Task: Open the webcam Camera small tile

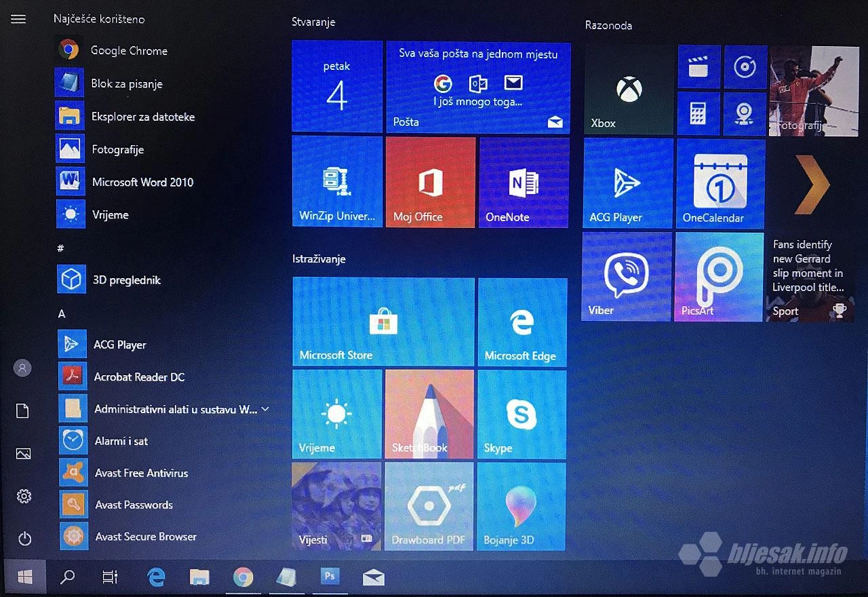Action: coord(745,113)
